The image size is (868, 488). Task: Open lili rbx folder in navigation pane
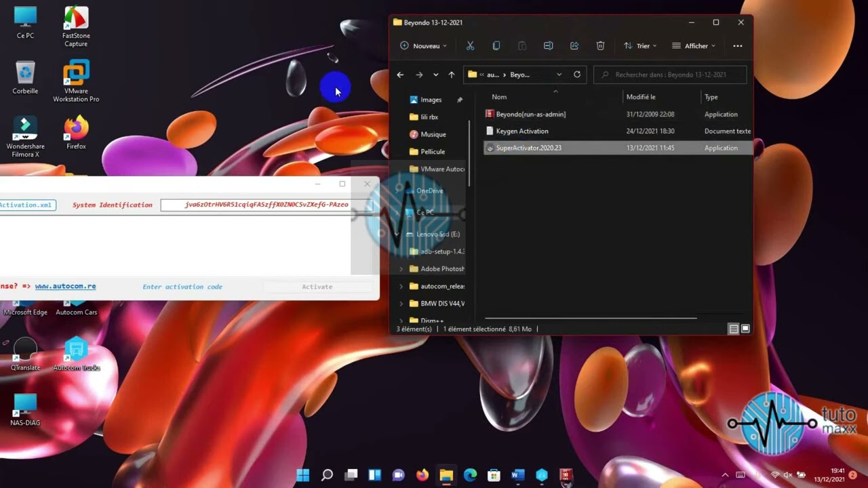pyautogui.click(x=429, y=117)
